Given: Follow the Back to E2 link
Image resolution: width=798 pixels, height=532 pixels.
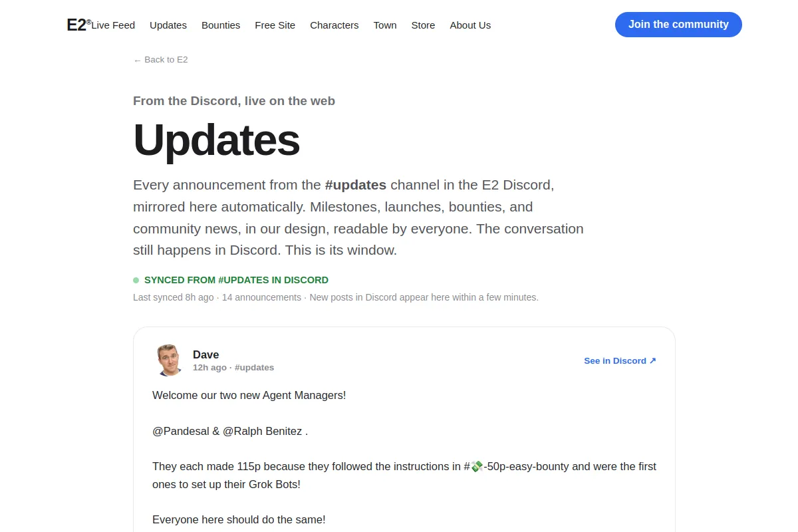Looking at the screenshot, I should (x=160, y=60).
